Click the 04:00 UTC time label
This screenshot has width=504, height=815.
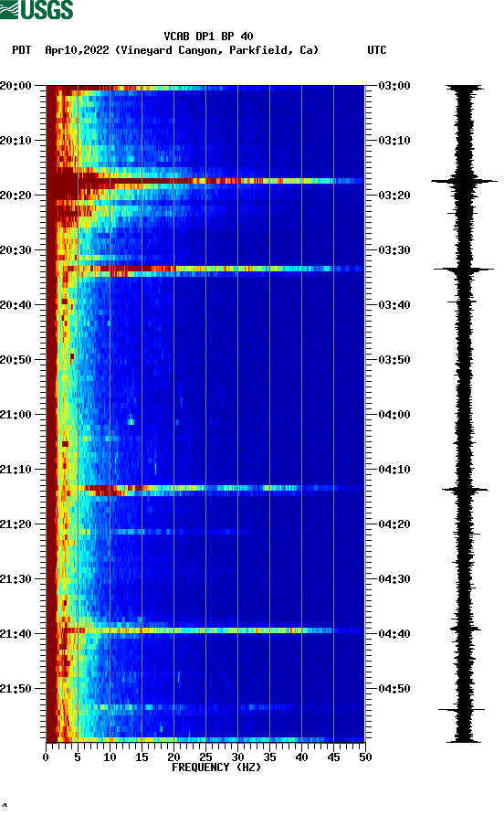pos(394,415)
